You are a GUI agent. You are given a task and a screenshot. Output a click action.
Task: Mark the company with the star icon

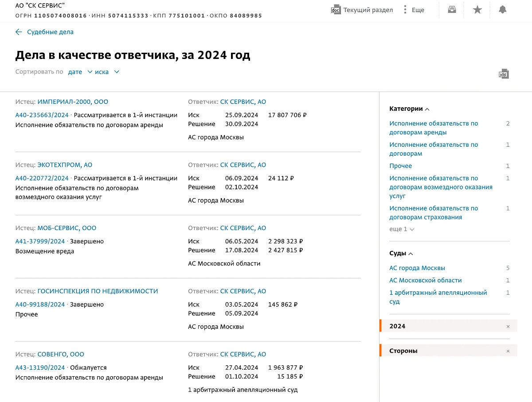(477, 9)
